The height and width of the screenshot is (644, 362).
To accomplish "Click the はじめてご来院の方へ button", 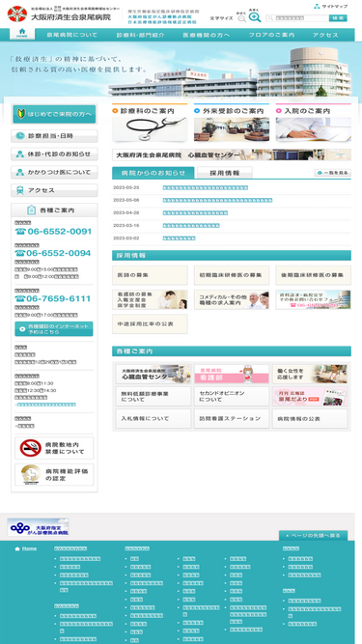I will tap(54, 114).
